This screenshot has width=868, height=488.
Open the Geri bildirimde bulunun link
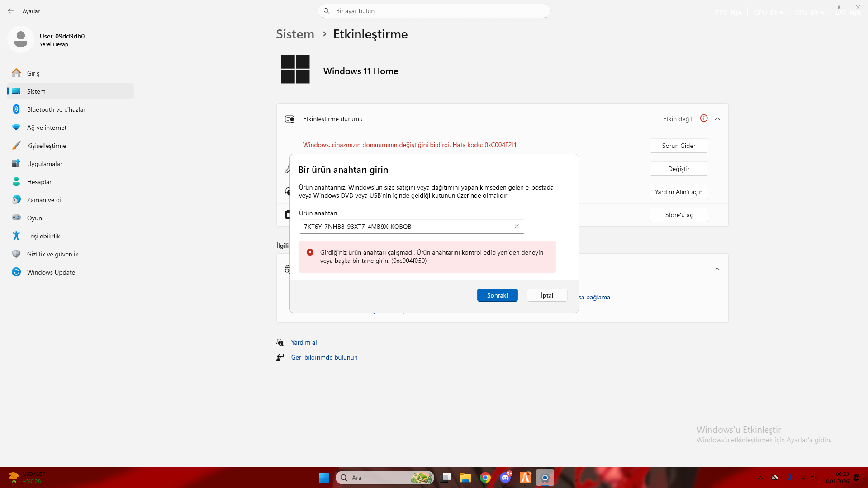pyautogui.click(x=324, y=357)
